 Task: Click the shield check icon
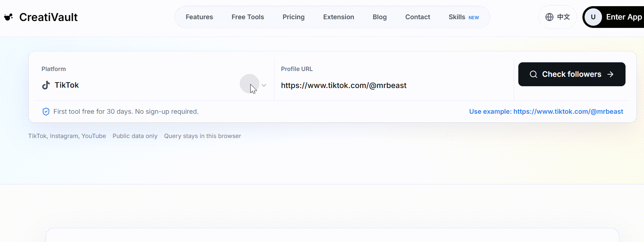46,112
